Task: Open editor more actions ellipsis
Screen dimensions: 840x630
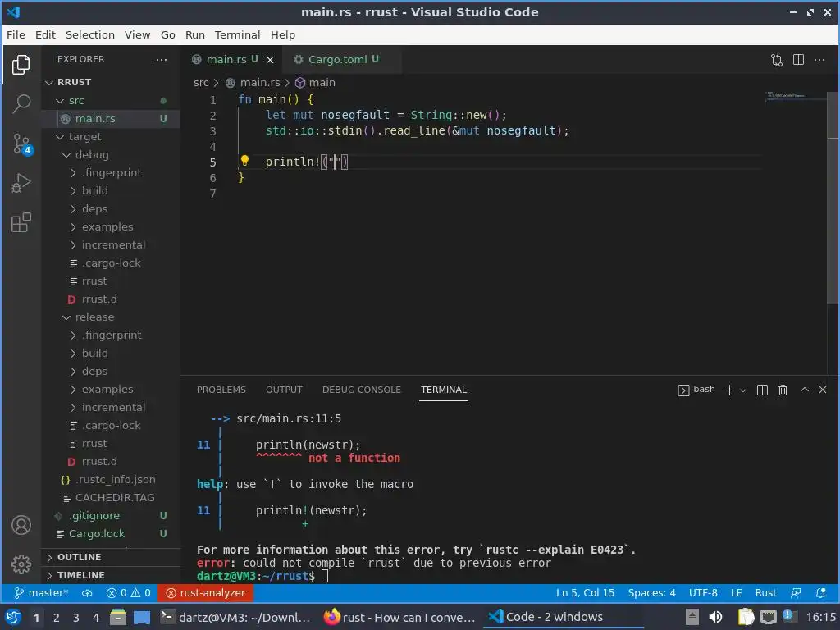Action: point(819,59)
